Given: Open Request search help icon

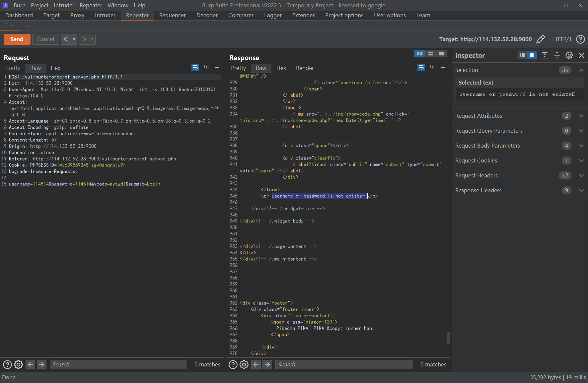Looking at the screenshot, I should click(7, 365).
